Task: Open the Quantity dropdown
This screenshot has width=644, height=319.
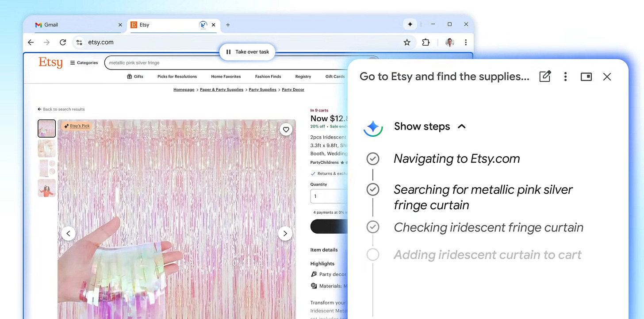Action: [x=329, y=196]
